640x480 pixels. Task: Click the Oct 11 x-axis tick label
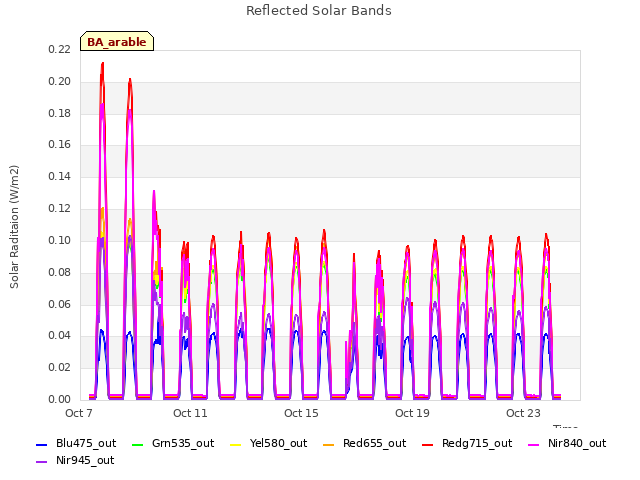point(190,413)
